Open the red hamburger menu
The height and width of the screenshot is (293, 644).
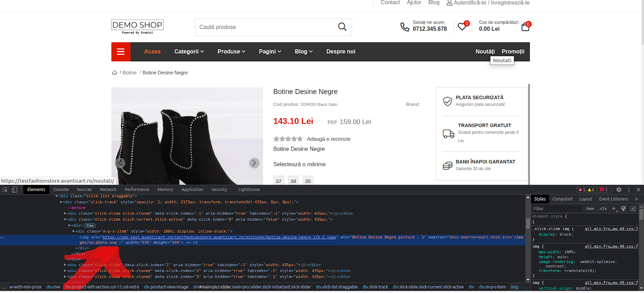point(121,52)
